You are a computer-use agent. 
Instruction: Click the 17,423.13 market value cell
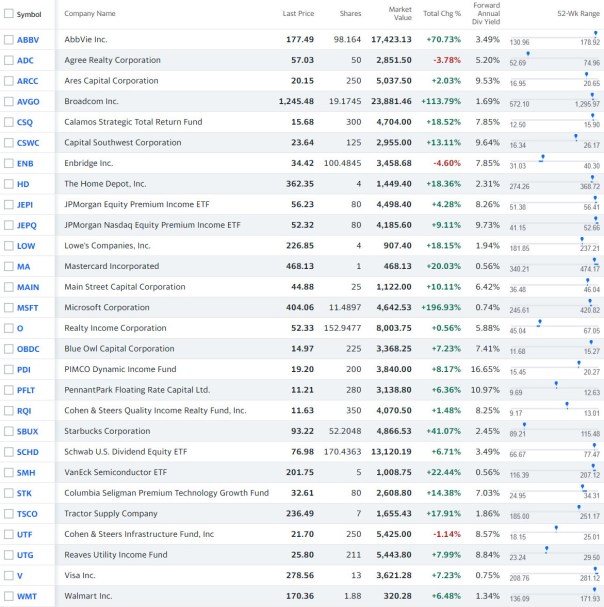(x=391, y=39)
